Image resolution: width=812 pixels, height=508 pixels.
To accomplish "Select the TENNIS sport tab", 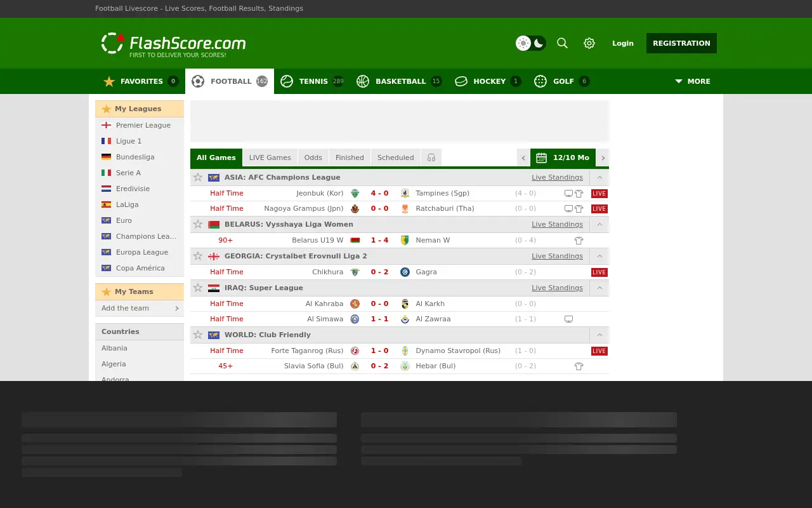I will 312,81.
